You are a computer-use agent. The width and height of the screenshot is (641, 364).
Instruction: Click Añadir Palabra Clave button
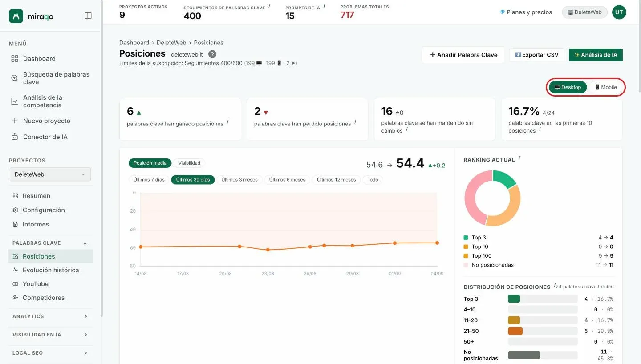click(463, 55)
